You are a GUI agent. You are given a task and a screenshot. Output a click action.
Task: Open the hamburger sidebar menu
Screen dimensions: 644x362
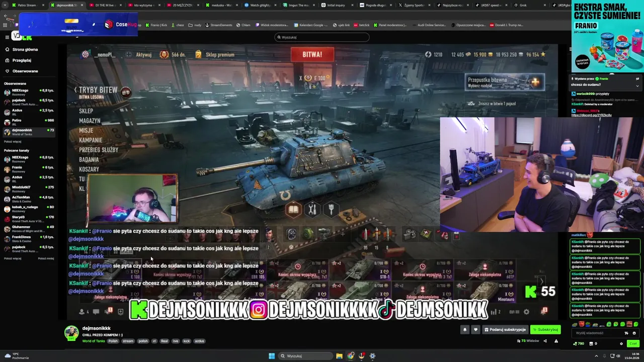click(7, 37)
